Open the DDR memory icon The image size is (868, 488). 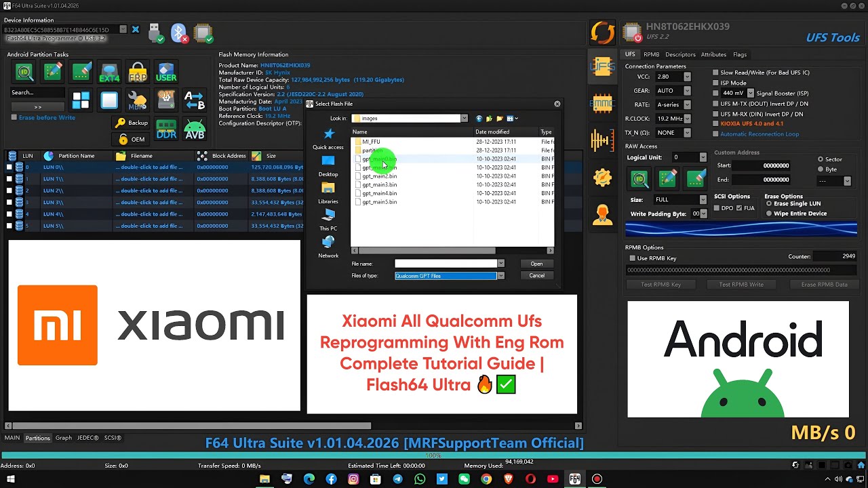[166, 129]
